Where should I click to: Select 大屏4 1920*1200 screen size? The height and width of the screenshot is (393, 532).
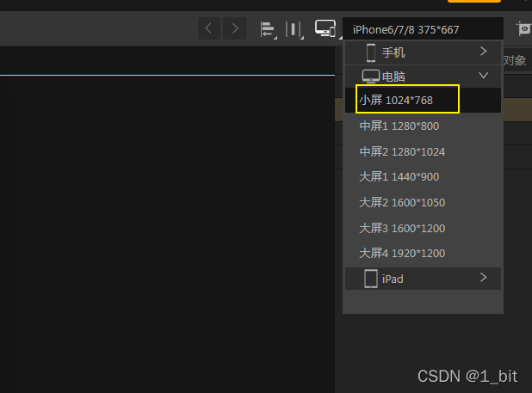point(423,253)
